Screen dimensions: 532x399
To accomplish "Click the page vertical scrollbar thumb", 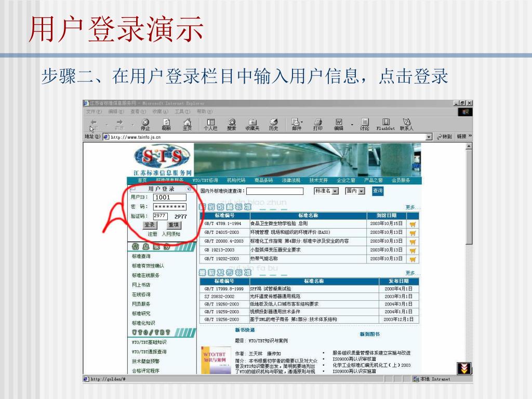I will click(469, 197).
